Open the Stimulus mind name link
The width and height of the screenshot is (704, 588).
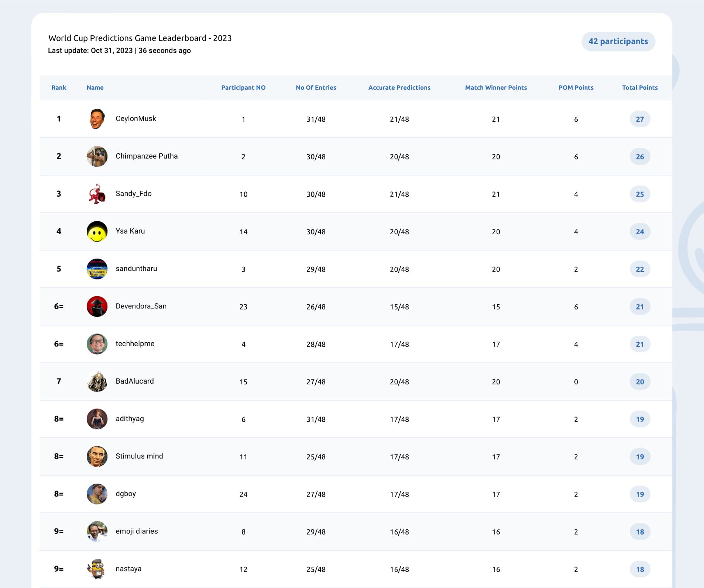click(139, 456)
